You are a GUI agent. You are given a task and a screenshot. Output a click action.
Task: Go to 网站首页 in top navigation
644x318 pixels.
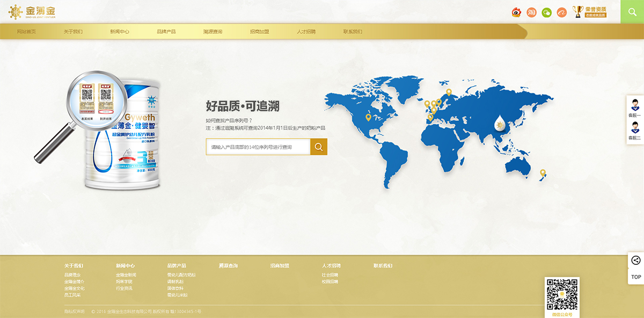(x=26, y=32)
